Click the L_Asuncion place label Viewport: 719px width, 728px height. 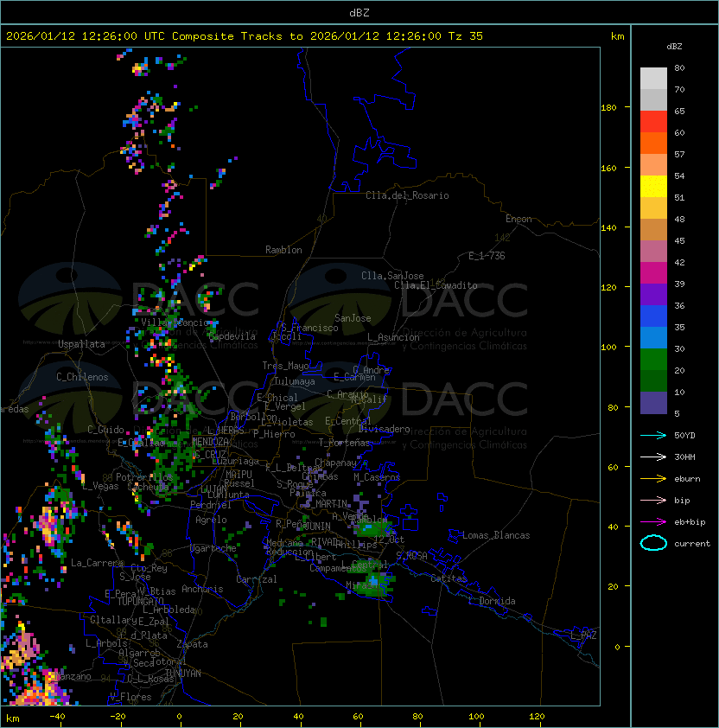coord(393,337)
